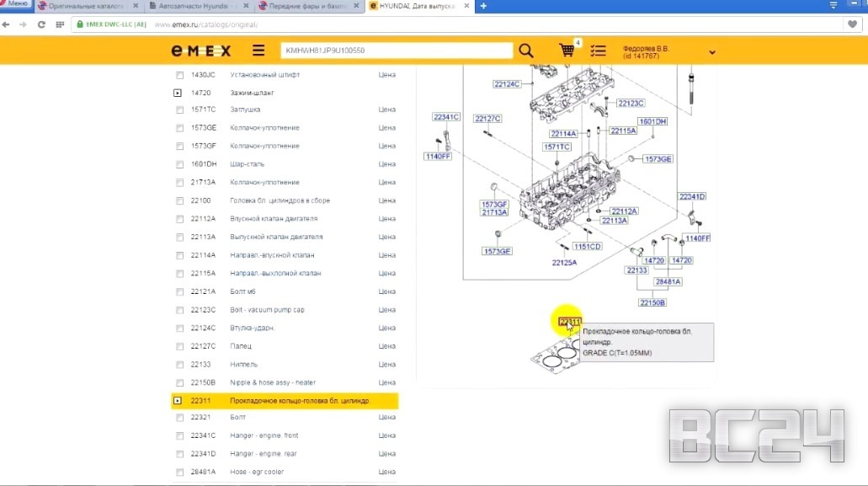Click the VIN search input field
The height and width of the screenshot is (486, 868).
[x=396, y=51]
